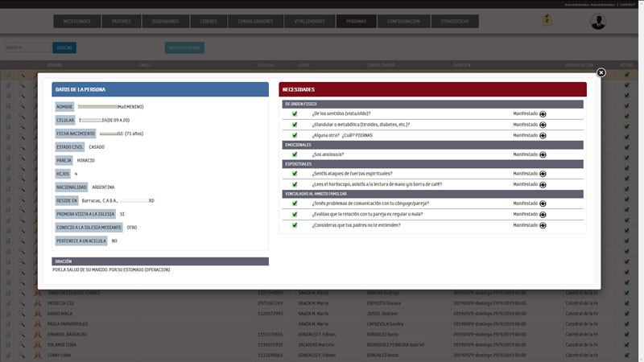Go to the Estadisticas tab
The height and width of the screenshot is (362, 644).
pos(449,22)
